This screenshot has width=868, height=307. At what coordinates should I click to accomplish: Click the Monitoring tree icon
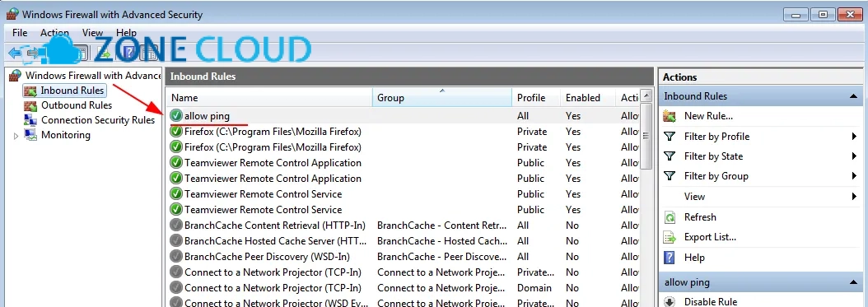tap(30, 135)
